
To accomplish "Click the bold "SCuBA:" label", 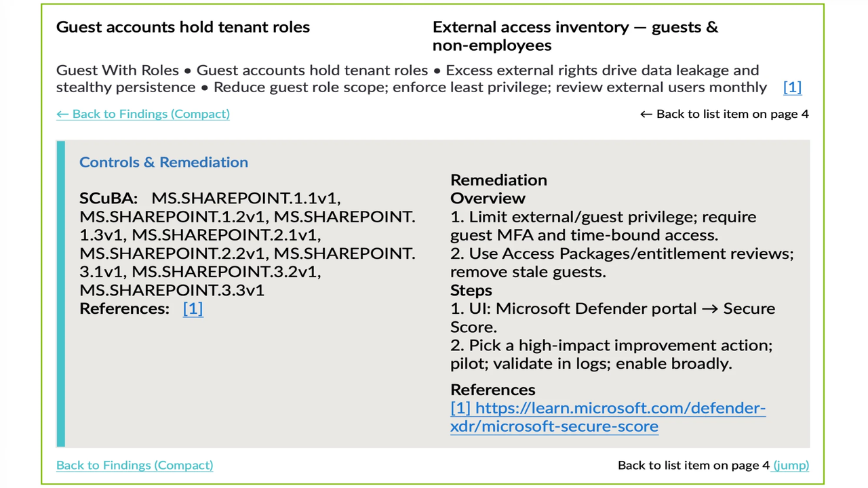I will (108, 199).
